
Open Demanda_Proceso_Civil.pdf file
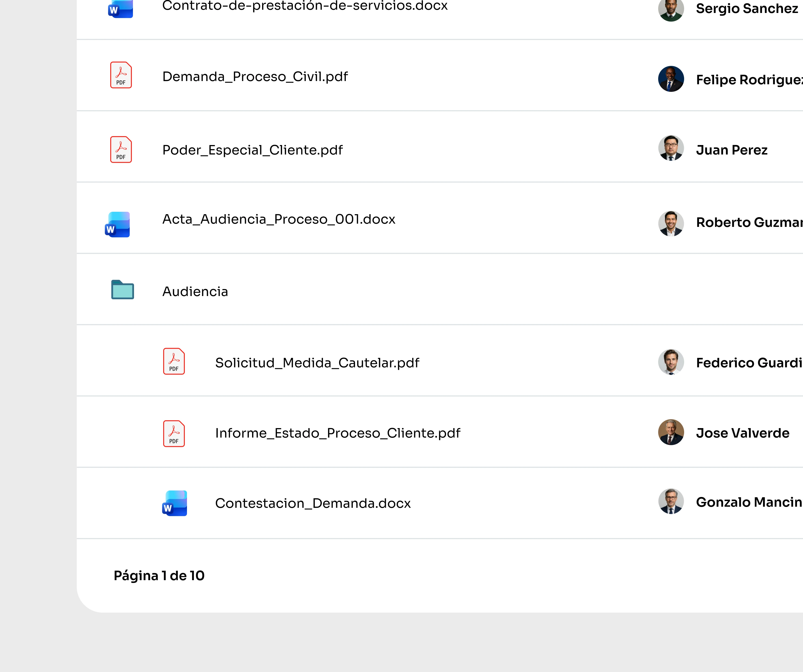255,76
